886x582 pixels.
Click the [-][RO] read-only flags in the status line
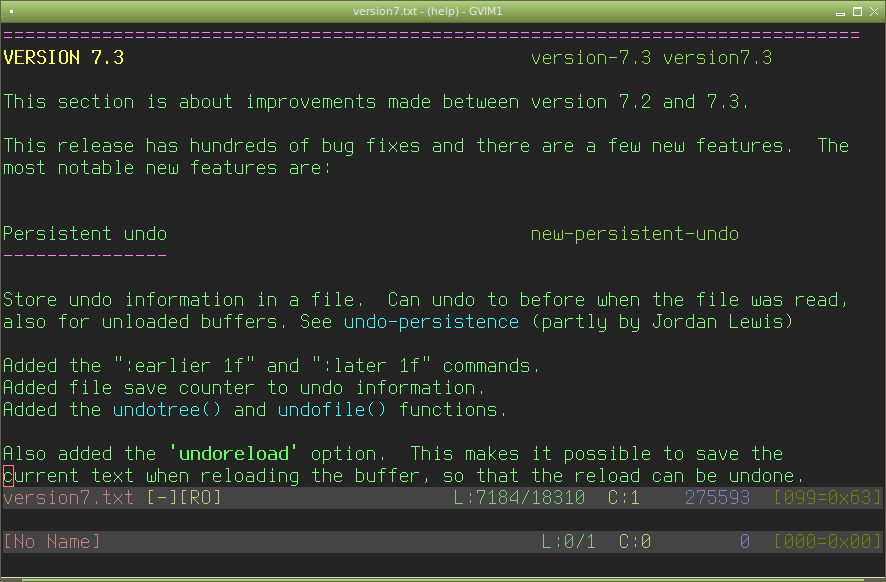(184, 498)
